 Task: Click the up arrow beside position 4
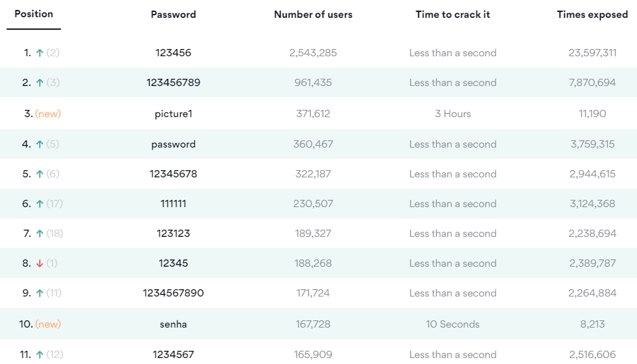[x=40, y=144]
